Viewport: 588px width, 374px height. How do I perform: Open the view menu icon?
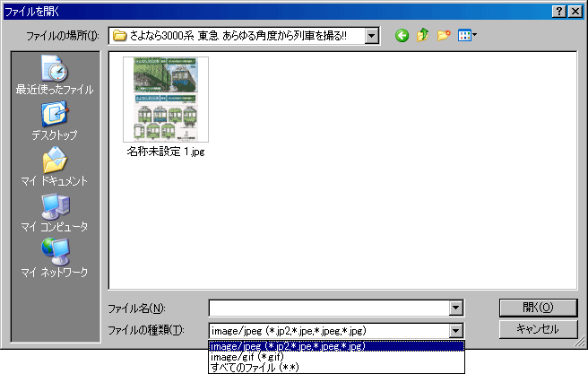pyautogui.click(x=468, y=36)
